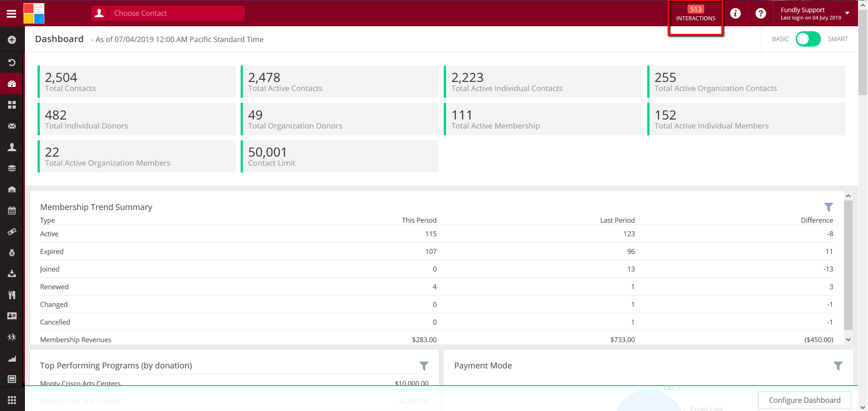Click the This Period column header

click(x=419, y=220)
